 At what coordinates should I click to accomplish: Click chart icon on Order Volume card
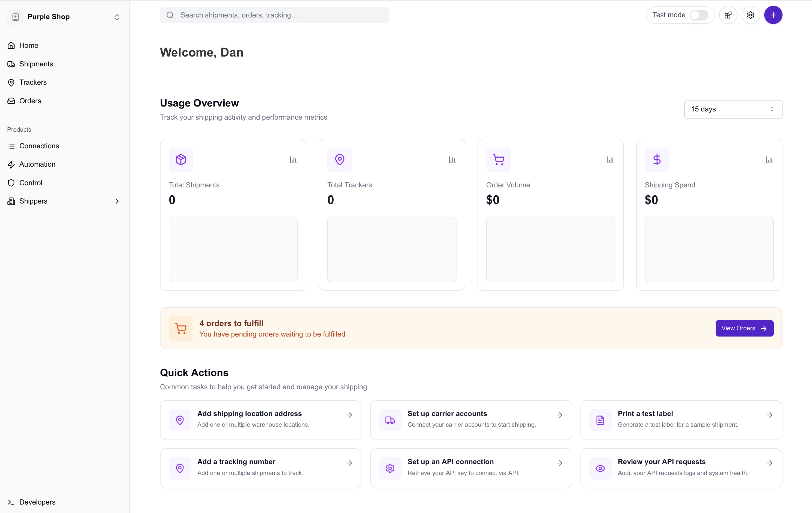610,160
